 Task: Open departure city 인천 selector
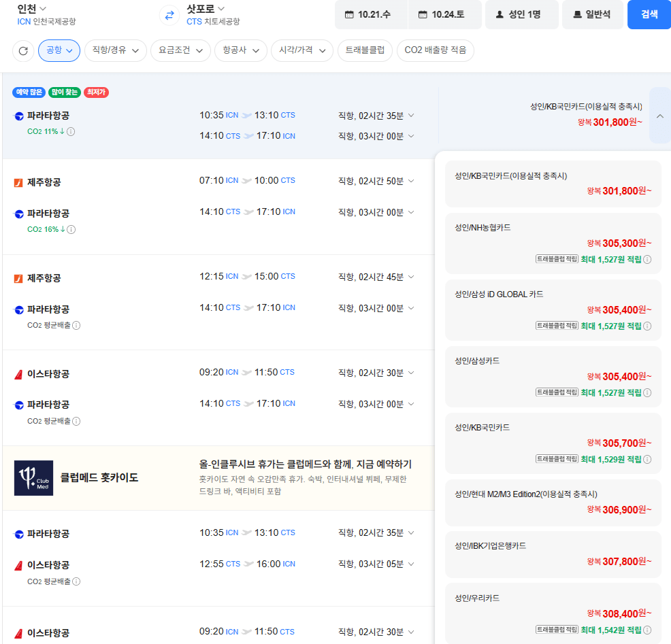coord(32,9)
